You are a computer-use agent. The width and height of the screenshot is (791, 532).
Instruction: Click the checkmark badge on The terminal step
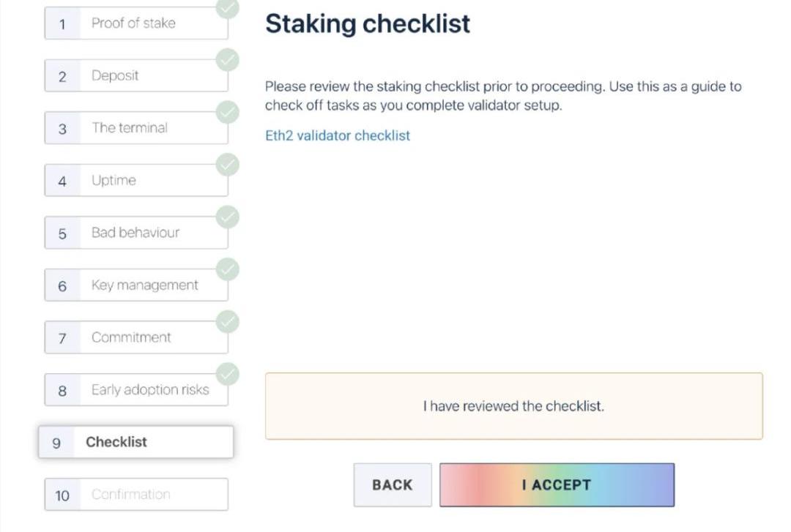[228, 113]
